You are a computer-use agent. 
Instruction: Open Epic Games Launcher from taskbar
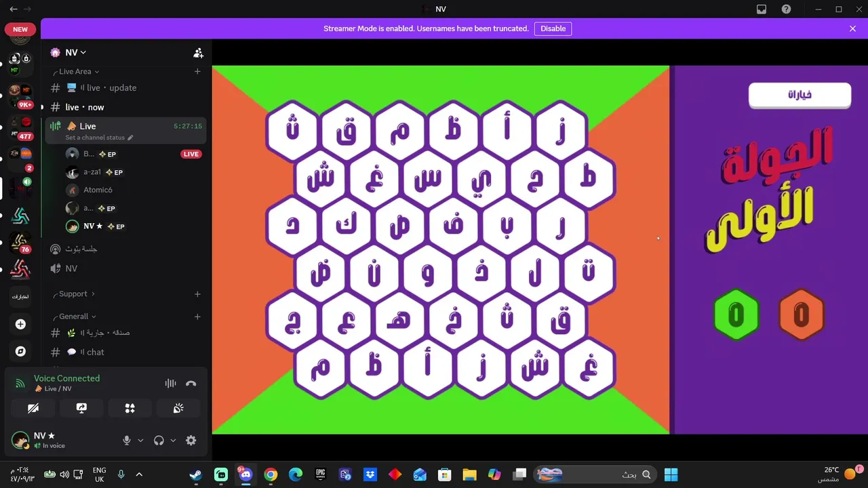(x=321, y=474)
